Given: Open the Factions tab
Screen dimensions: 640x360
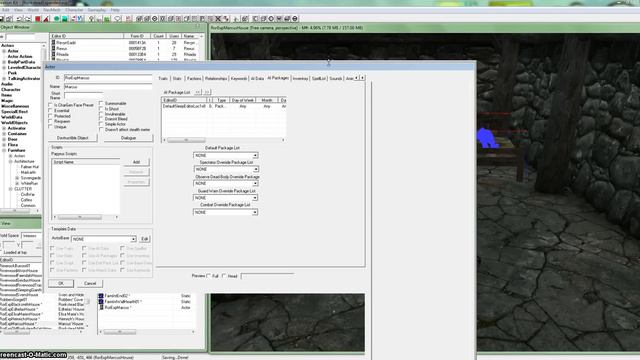Looking at the screenshot, I should tap(194, 78).
